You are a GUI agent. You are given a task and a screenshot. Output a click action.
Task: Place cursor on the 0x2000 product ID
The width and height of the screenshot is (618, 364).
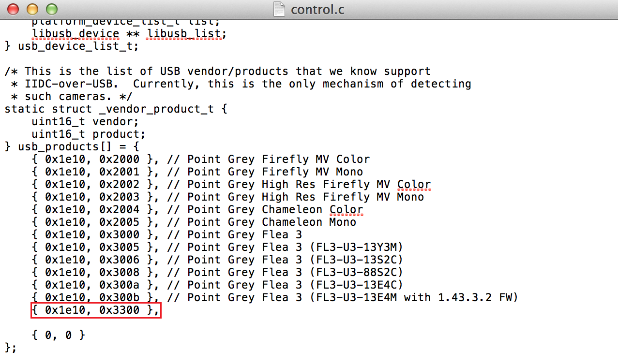pyautogui.click(x=120, y=160)
